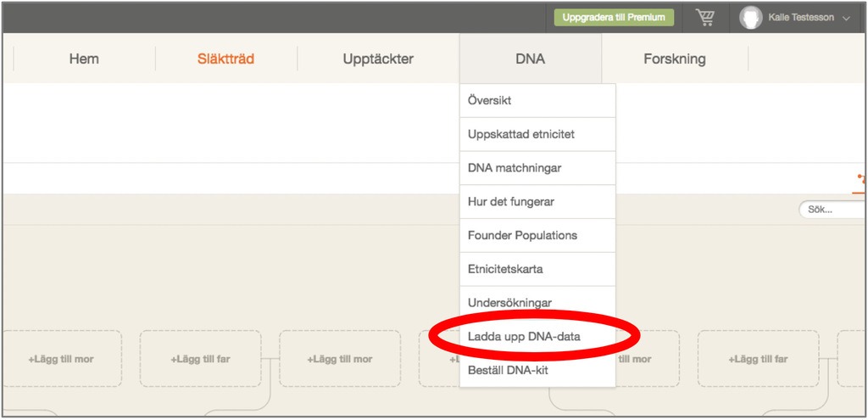This screenshot has width=868, height=420.
Task: Collapse the DNA menu tab
Action: (x=530, y=59)
